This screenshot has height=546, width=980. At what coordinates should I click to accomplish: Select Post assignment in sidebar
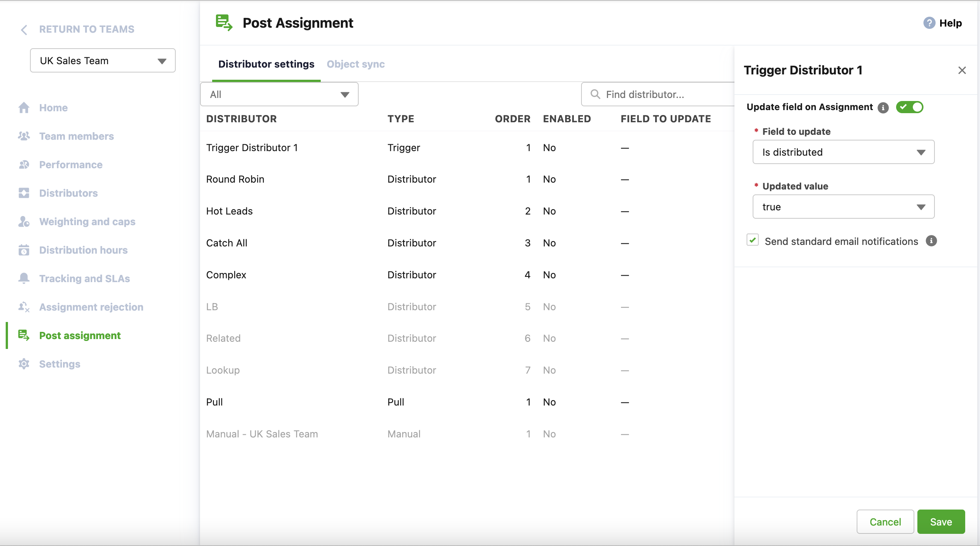[80, 335]
